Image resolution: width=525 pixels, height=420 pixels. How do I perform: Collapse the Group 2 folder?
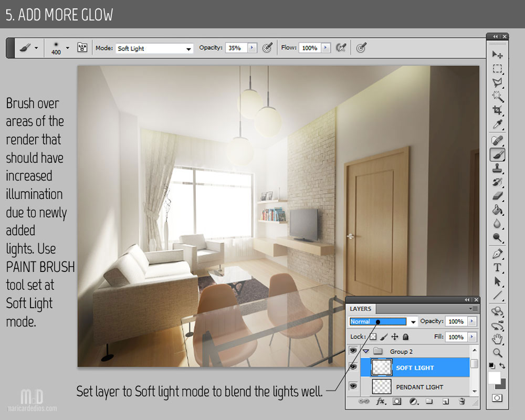click(366, 351)
